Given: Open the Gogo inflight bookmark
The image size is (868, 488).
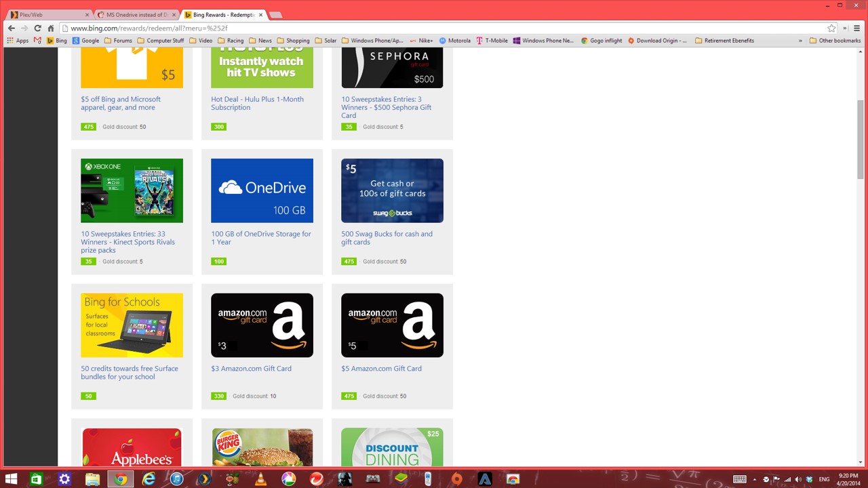Looking at the screenshot, I should coord(601,41).
